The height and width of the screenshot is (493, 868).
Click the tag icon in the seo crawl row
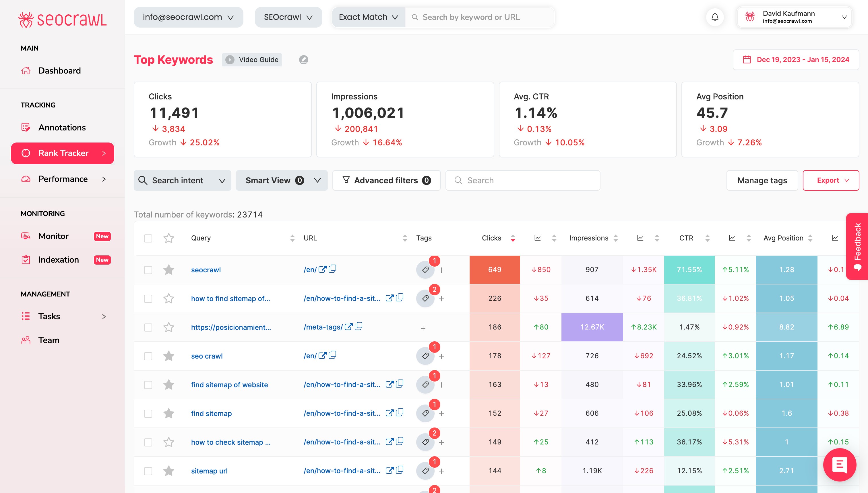[425, 356]
